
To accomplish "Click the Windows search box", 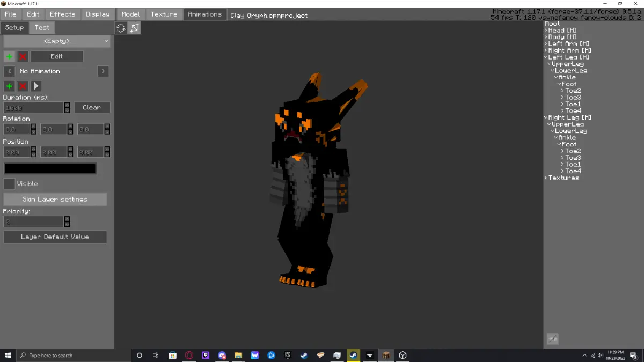I will [74, 355].
